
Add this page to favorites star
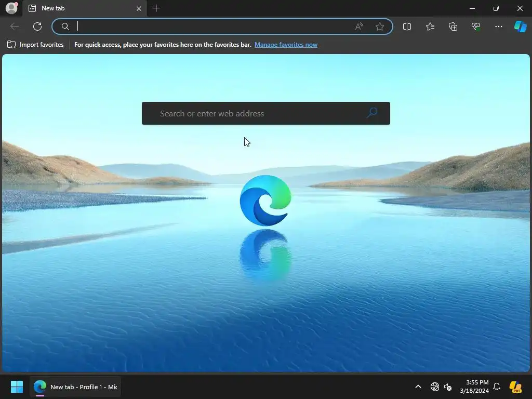click(x=380, y=26)
